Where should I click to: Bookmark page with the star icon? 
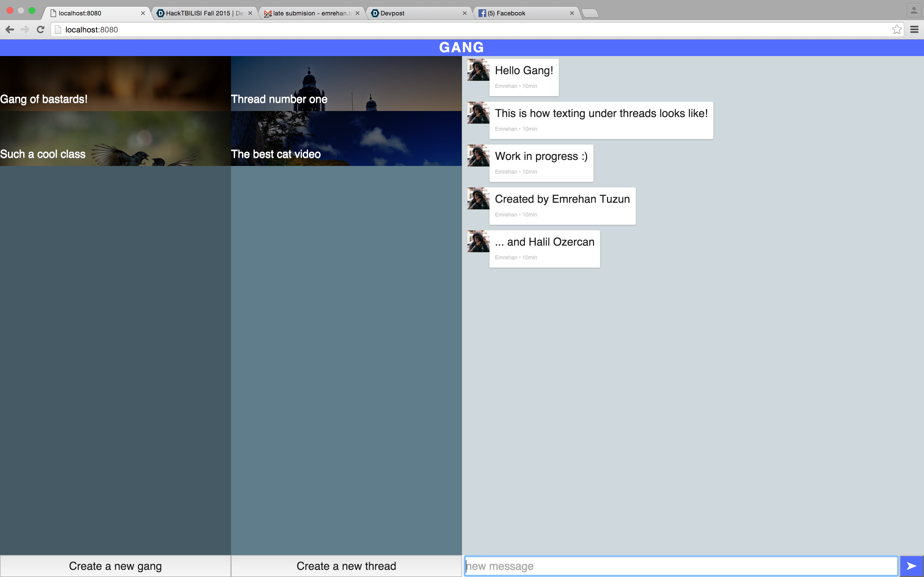[x=897, y=30]
